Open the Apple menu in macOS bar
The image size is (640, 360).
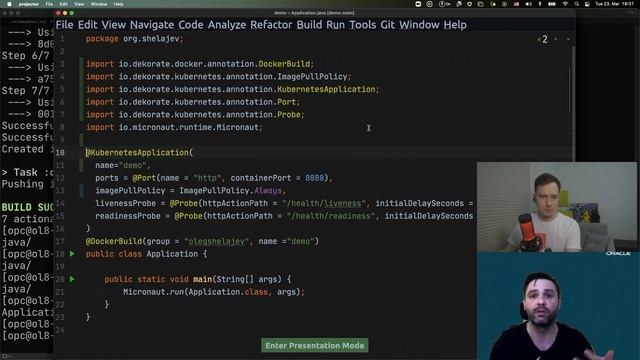coord(9,4)
